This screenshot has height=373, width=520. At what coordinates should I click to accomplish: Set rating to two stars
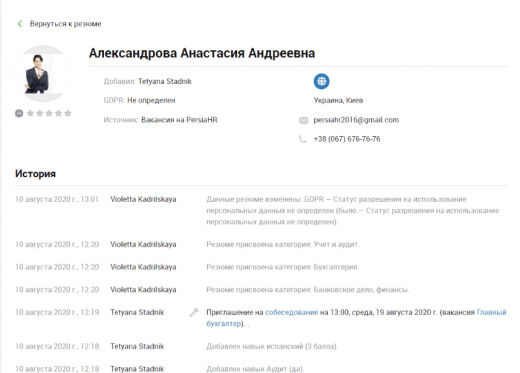(39, 113)
